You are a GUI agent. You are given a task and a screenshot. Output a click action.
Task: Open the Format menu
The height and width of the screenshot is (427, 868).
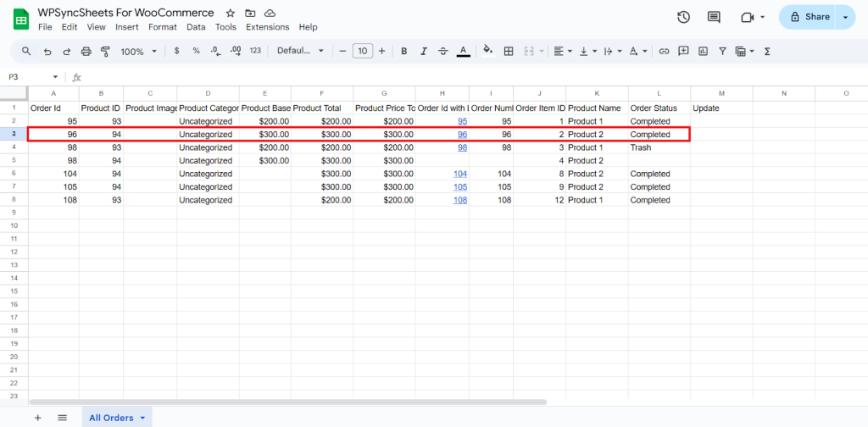coord(162,27)
